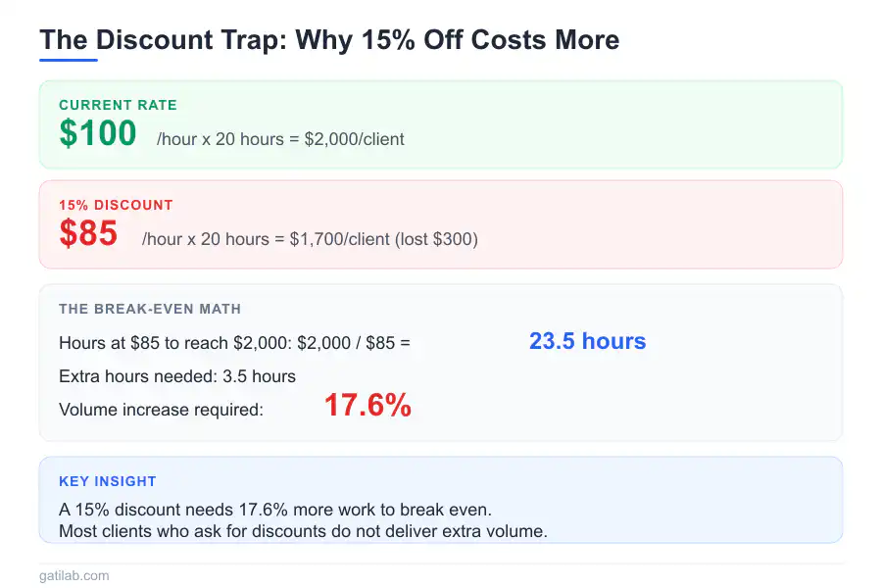Select the "Extra hours needed: 3.5 hours" line

point(177,376)
